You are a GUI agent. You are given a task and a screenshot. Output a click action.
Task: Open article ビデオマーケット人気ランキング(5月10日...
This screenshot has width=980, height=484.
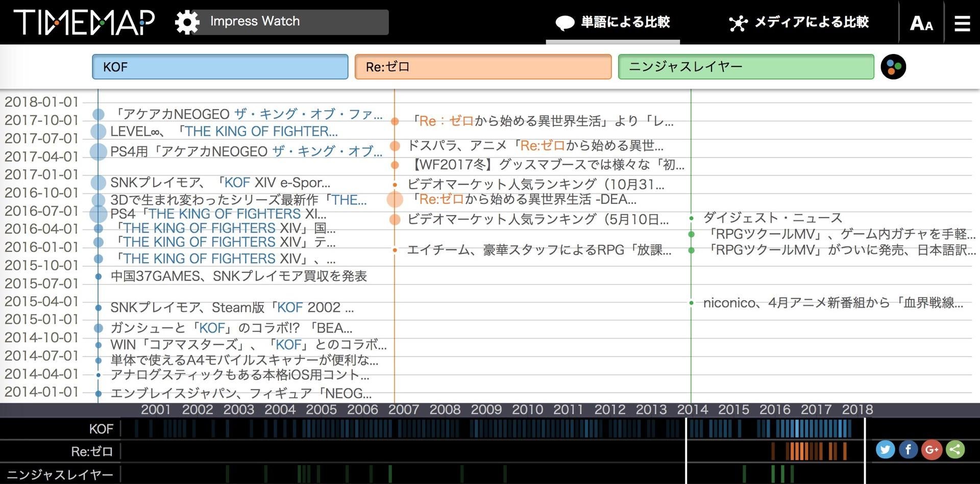[537, 219]
